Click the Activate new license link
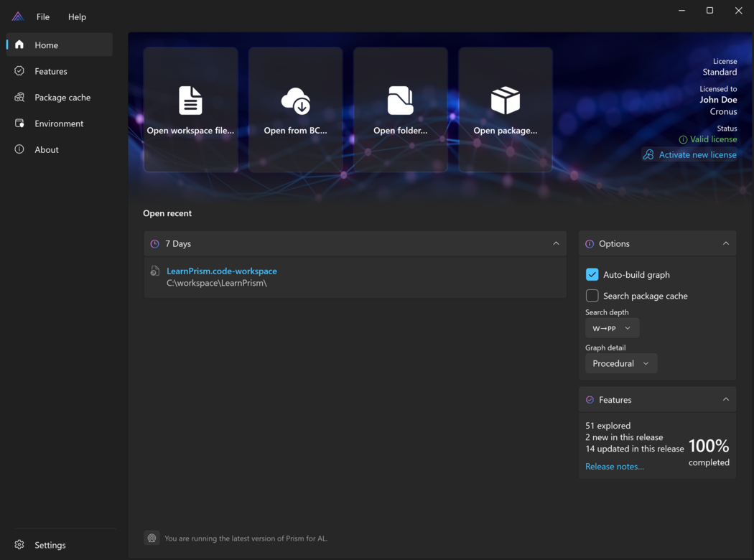This screenshot has width=754, height=560. (689, 155)
